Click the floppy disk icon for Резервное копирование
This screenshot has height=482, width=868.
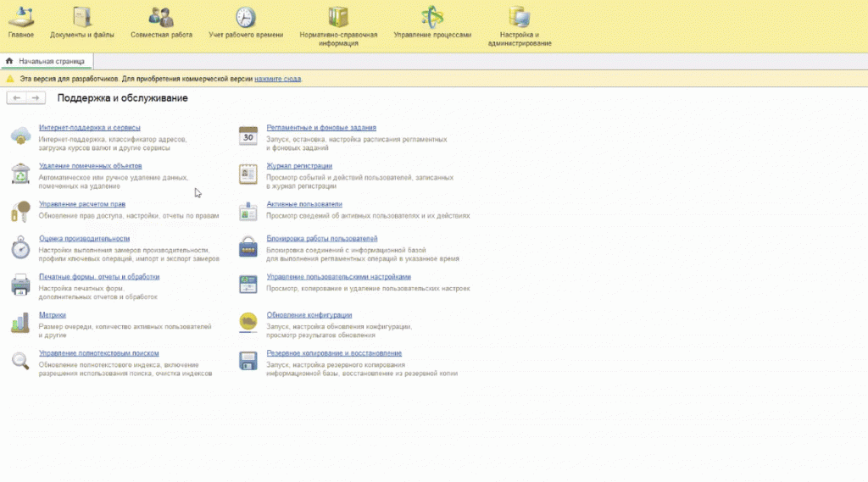[x=248, y=361]
